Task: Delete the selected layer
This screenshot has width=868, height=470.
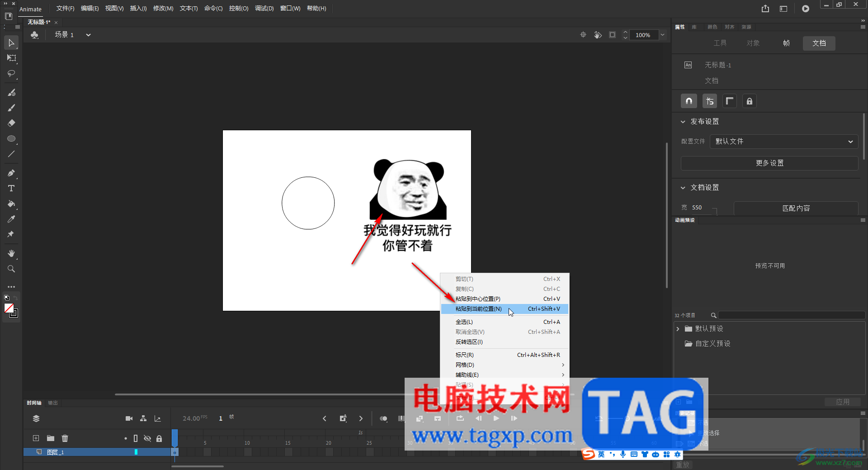Action: pyautogui.click(x=65, y=438)
